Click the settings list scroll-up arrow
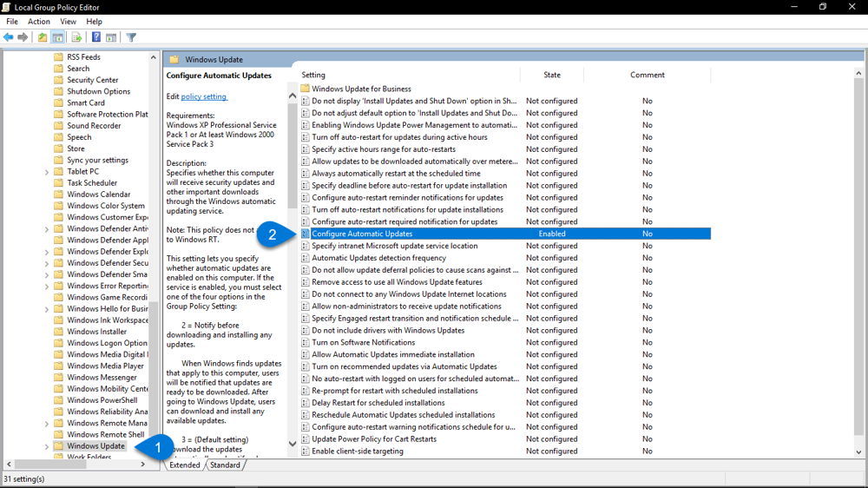868x488 pixels. point(858,73)
